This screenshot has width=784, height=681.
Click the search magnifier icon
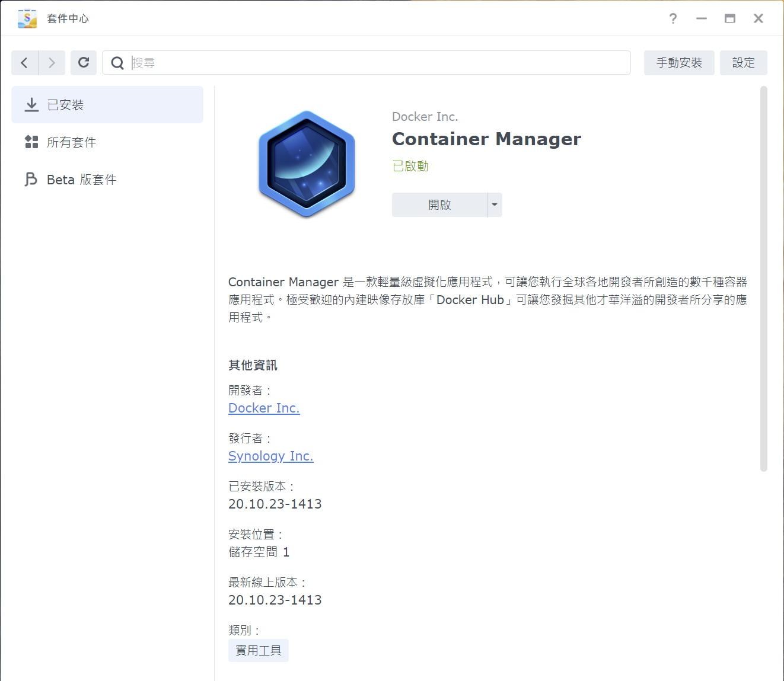(117, 62)
